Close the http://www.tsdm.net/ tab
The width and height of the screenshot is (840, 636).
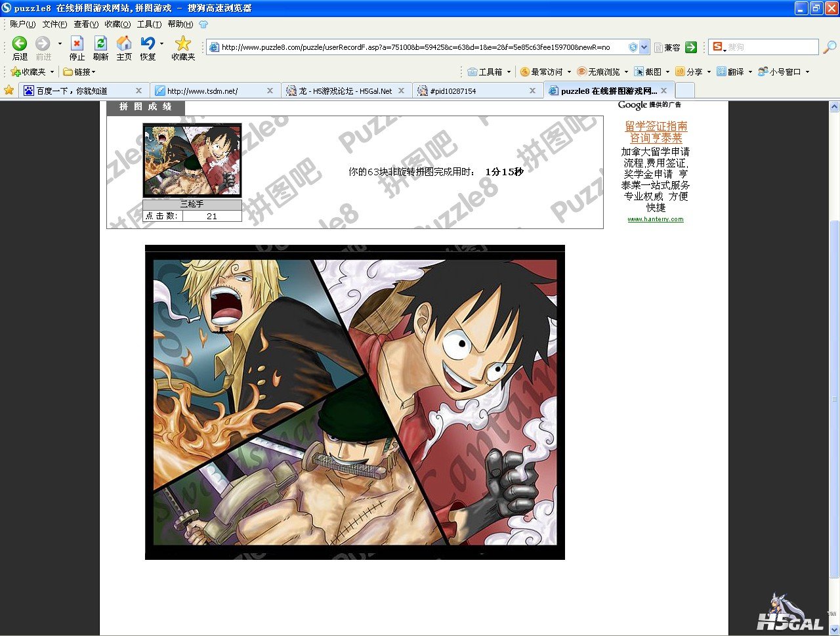coord(270,91)
